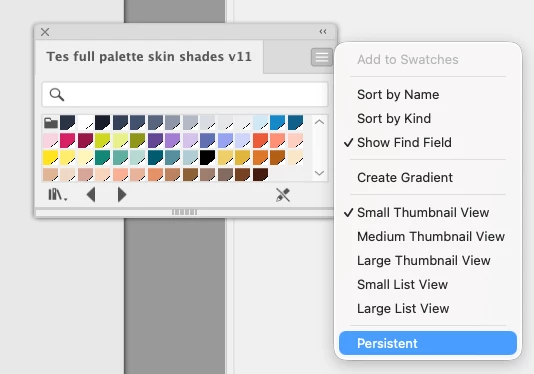
Task: Choose Sort by Name
Action: click(398, 94)
